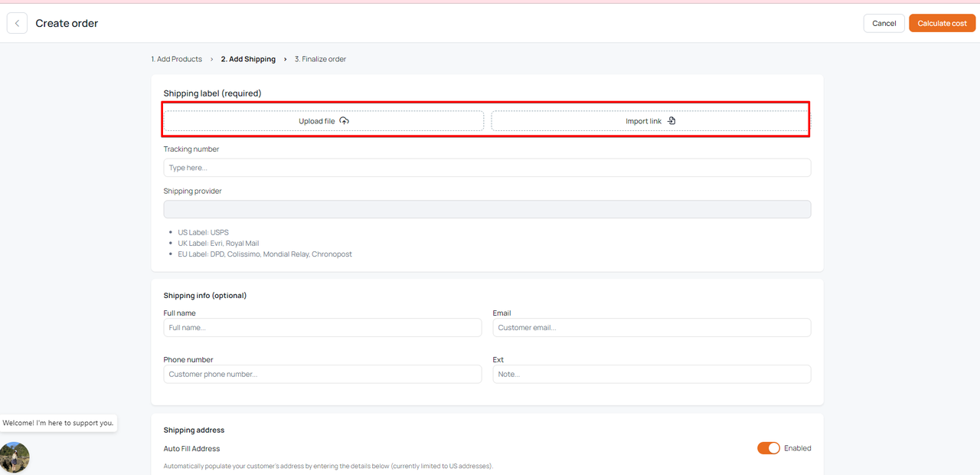Viewport: 980px width, 475px height.
Task: Focus the Ext note input field
Action: tap(652, 374)
